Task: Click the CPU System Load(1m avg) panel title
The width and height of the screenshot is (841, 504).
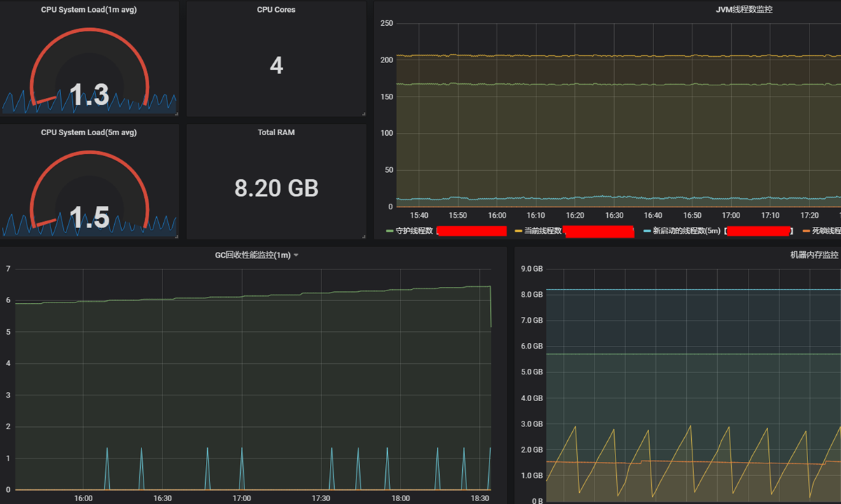Action: [x=89, y=10]
